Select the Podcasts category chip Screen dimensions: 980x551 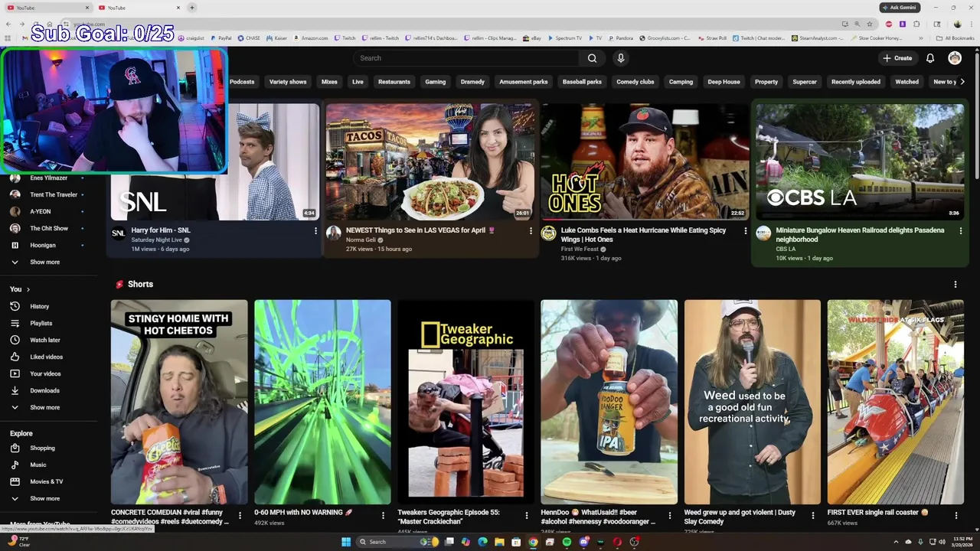coord(242,82)
